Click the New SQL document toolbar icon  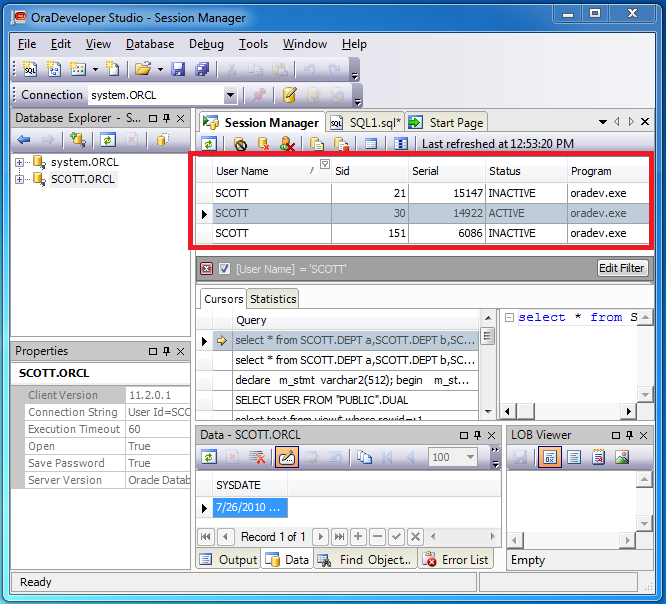(x=30, y=69)
